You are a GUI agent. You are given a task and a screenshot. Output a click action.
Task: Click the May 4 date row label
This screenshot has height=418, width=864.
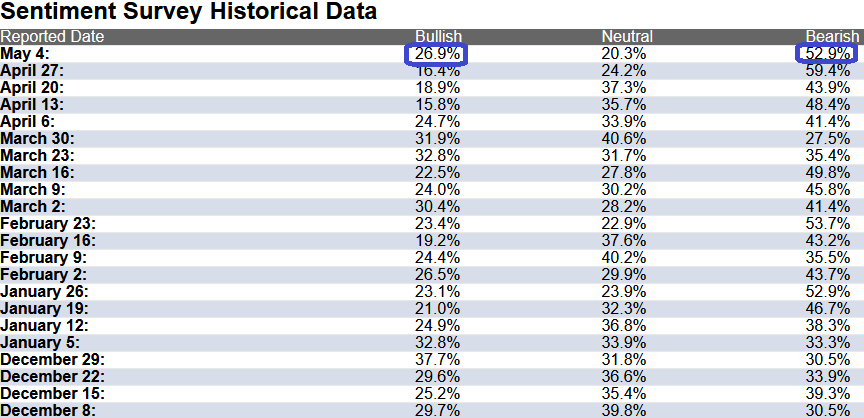[x=25, y=54]
